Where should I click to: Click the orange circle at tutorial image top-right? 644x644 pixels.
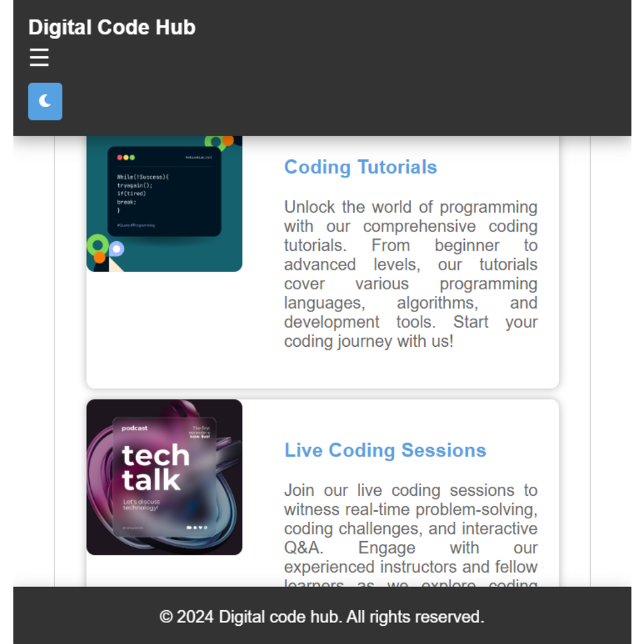pyautogui.click(x=228, y=141)
